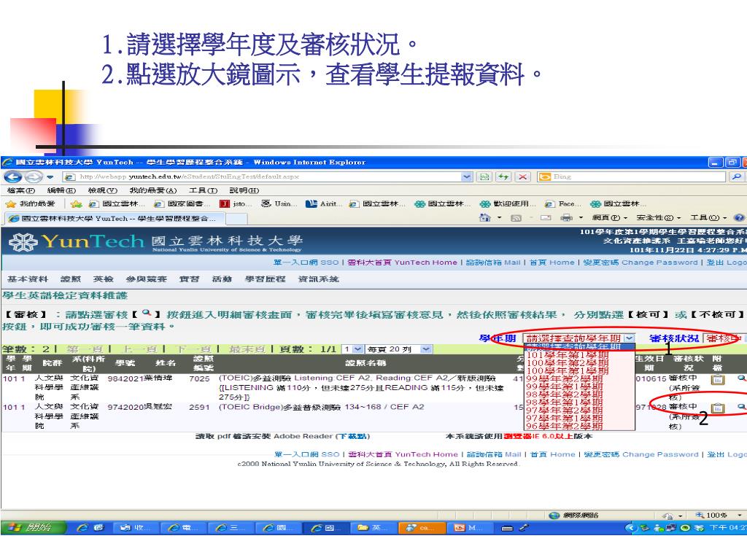
Task: Open the 每頁 20 列 rows-per-page dropdown
Action: [x=399, y=349]
